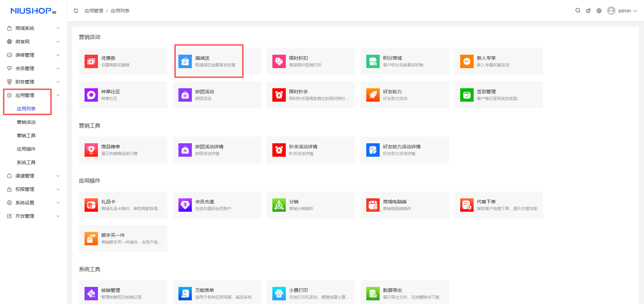Click the search icon in top bar
The height and width of the screenshot is (304, 644).
point(578,11)
